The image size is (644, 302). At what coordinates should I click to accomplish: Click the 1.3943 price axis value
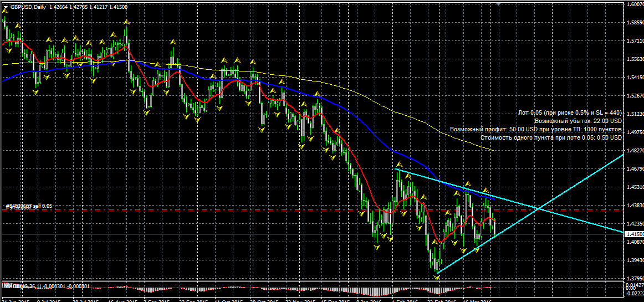(x=635, y=260)
